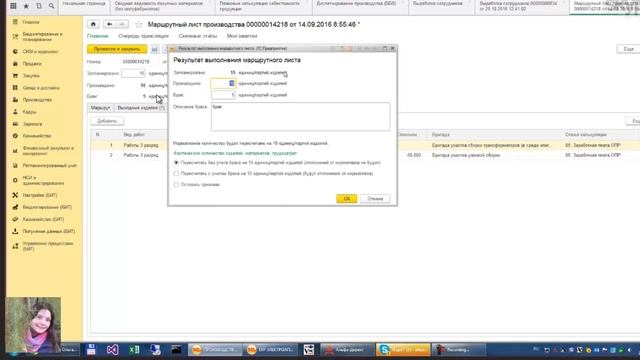Open Очередь трансляции document tab
The width and height of the screenshot is (640, 360).
click(x=143, y=36)
